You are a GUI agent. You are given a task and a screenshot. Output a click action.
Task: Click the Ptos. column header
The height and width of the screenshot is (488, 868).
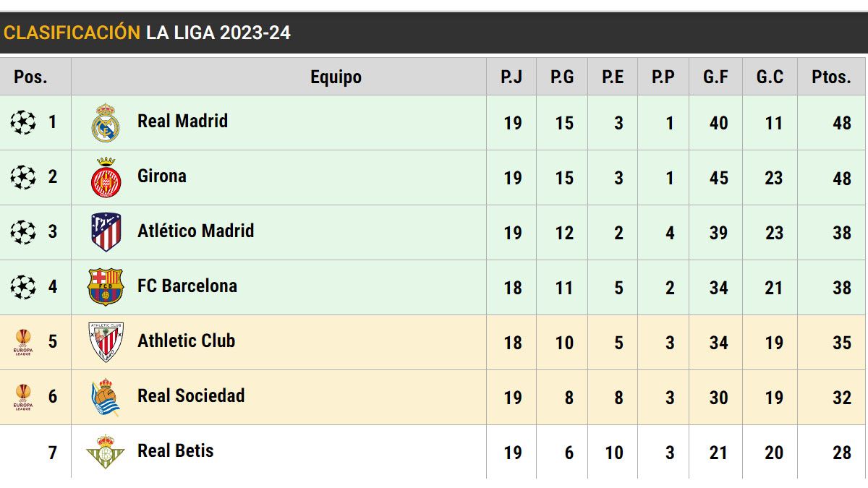[x=831, y=77]
